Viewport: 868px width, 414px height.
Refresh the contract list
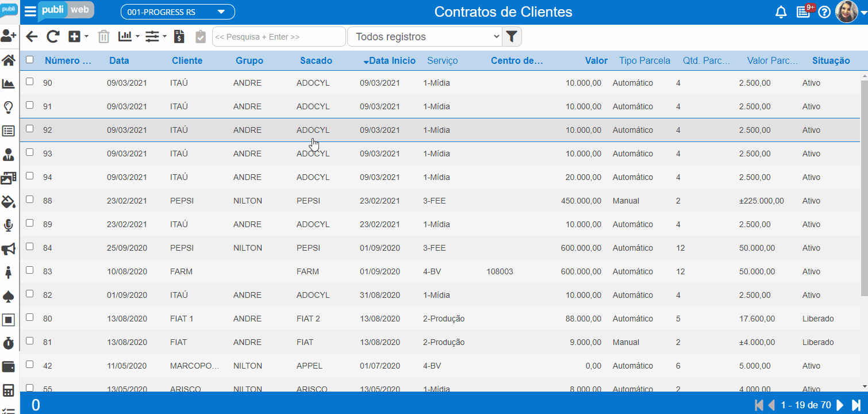click(53, 37)
